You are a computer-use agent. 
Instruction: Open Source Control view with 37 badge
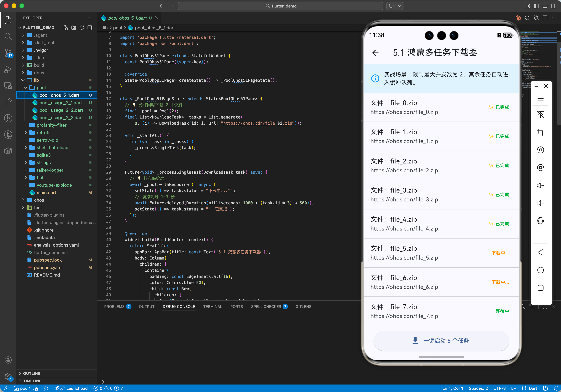coord(8,52)
